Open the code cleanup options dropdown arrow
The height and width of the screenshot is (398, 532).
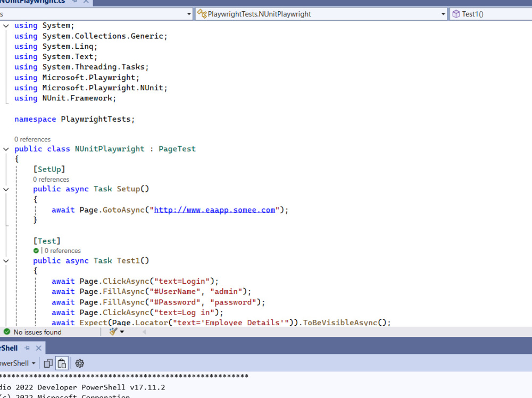pos(122,332)
